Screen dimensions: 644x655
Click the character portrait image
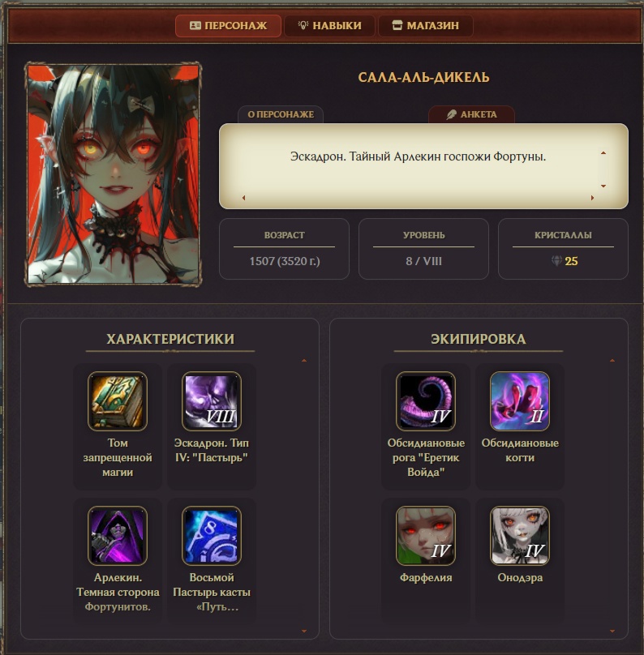[114, 174]
